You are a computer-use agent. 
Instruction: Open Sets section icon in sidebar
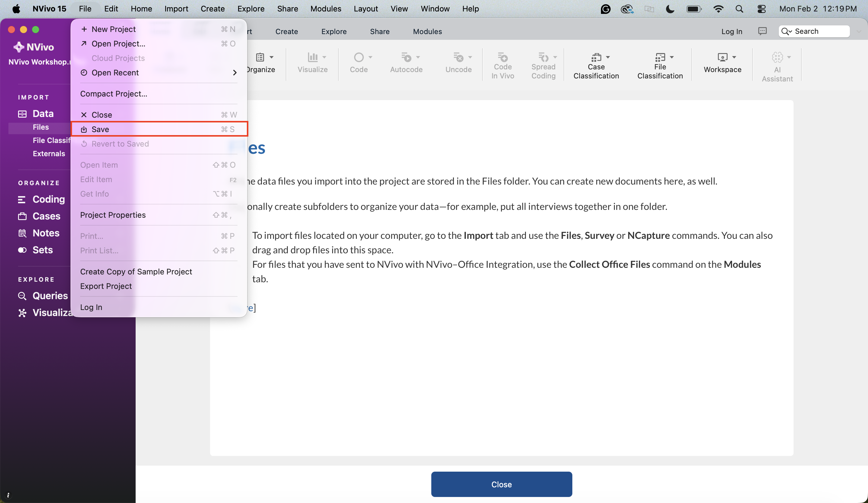tap(22, 250)
